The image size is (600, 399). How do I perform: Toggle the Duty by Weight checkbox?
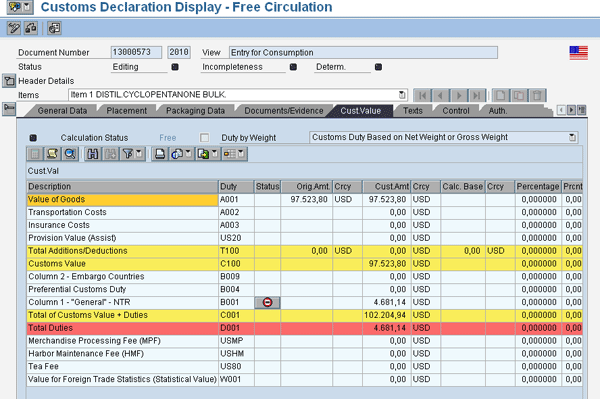(x=205, y=137)
